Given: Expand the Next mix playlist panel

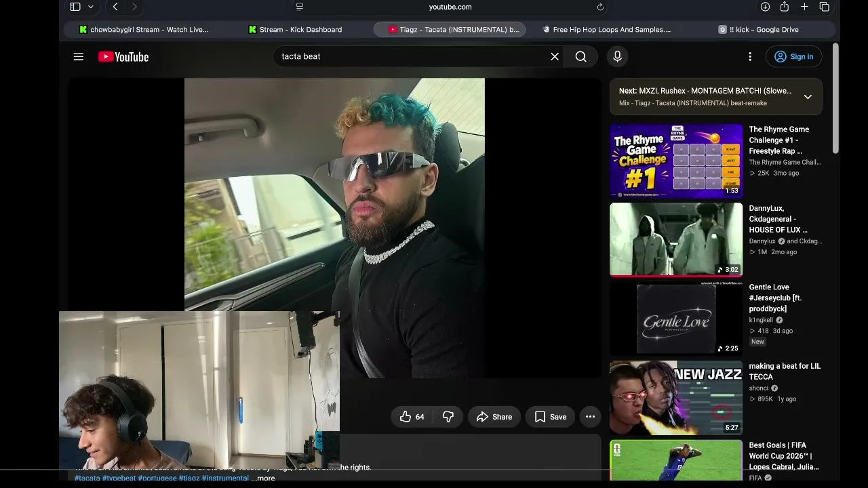Looking at the screenshot, I should (x=808, y=97).
